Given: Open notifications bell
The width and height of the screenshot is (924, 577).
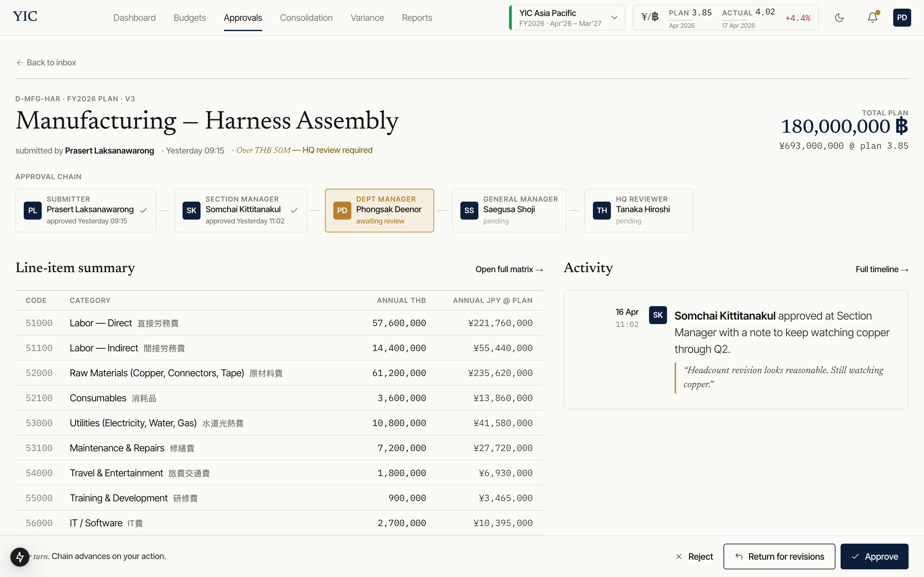Looking at the screenshot, I should click(x=872, y=18).
